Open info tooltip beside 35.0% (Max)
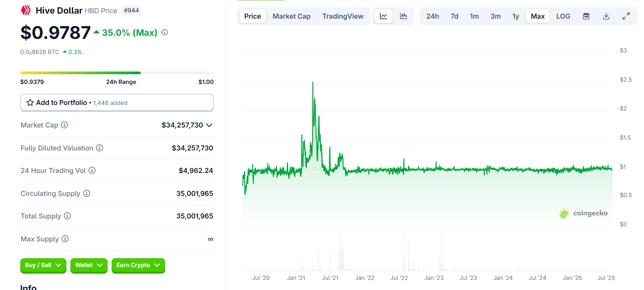Viewport: 644px width, 290px height. tap(165, 32)
